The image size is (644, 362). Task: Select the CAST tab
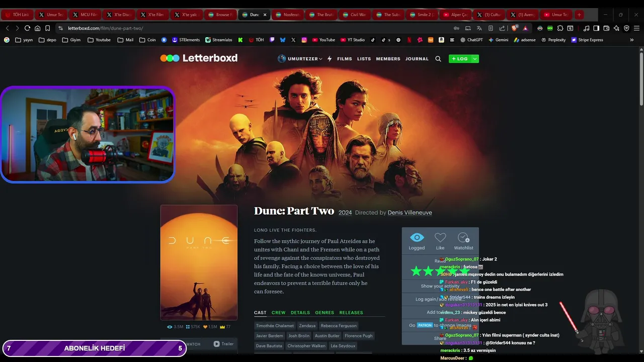coord(260,313)
